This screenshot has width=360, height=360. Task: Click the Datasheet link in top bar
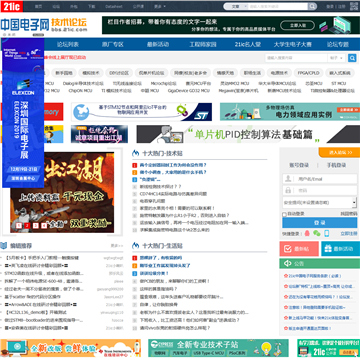pyautogui.click(x=114, y=6)
